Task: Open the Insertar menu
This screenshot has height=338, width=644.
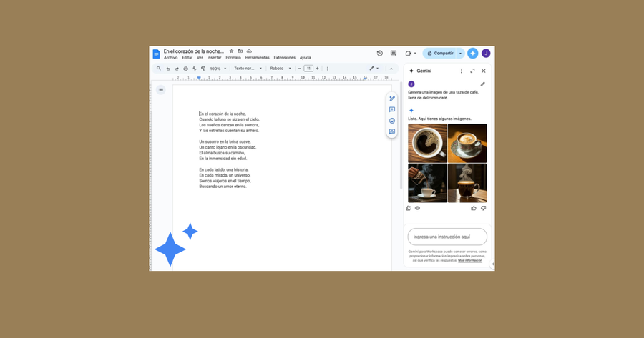Action: 214,58
